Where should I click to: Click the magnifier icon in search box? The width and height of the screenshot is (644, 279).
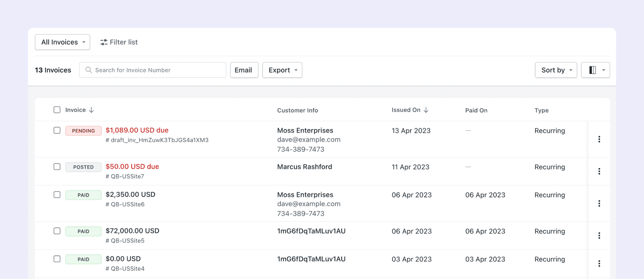pyautogui.click(x=88, y=70)
